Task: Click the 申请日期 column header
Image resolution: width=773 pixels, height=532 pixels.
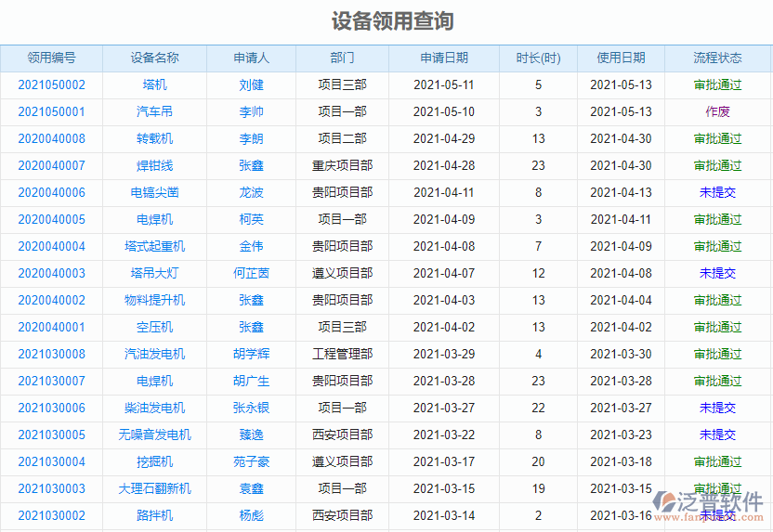Action: coord(443,58)
